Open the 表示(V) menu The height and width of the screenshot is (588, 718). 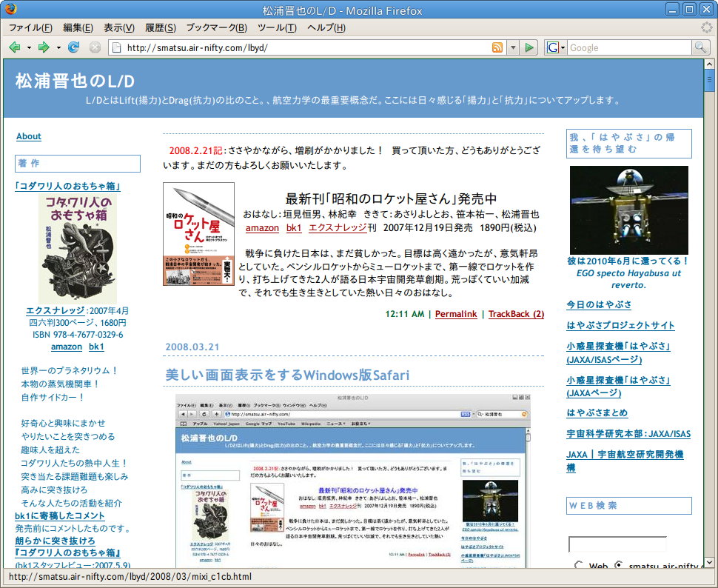tap(119, 27)
